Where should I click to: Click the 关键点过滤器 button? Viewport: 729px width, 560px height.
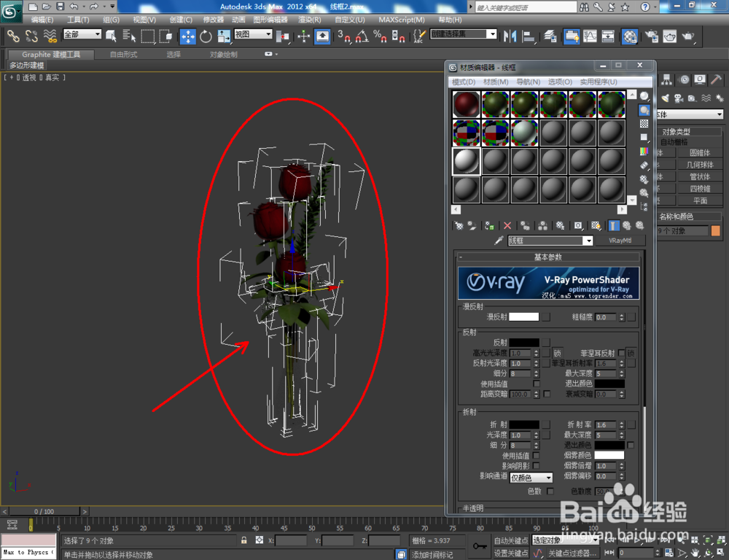572,553
